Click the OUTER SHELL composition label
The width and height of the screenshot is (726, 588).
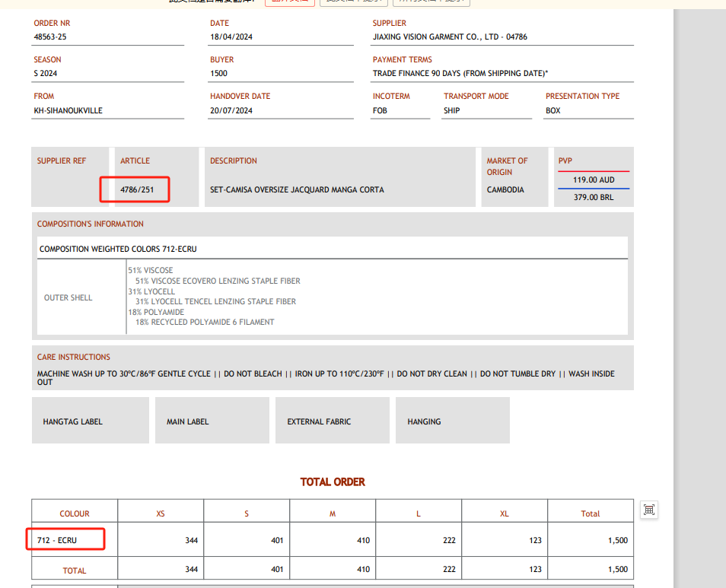tap(68, 297)
